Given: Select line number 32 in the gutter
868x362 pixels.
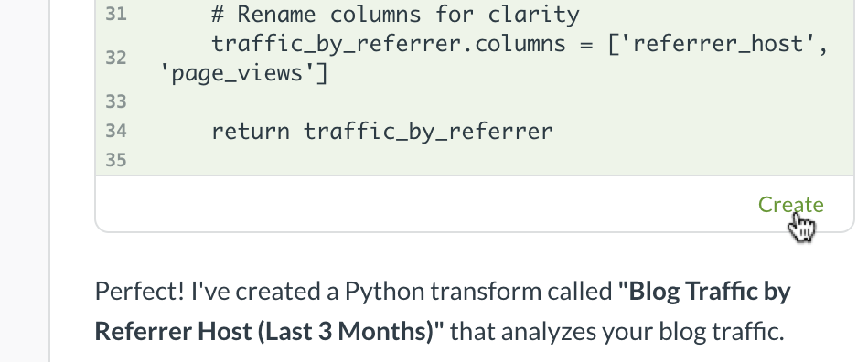Looking at the screenshot, I should [x=115, y=58].
